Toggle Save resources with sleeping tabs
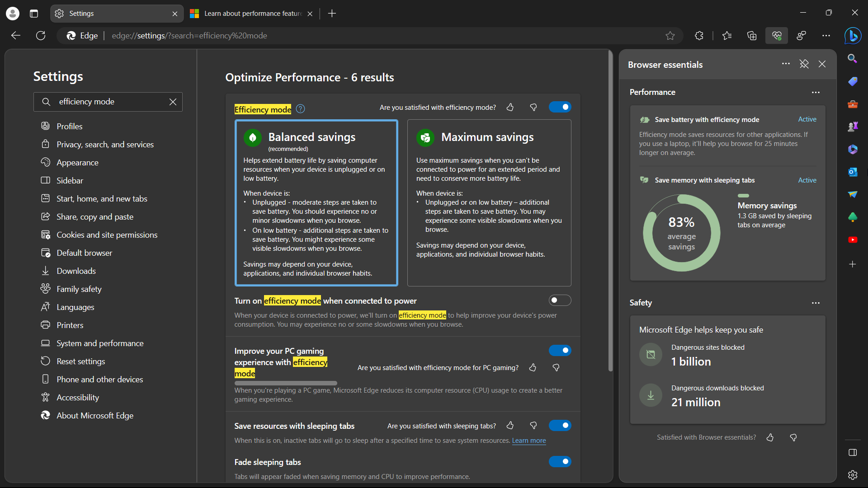The width and height of the screenshot is (868, 488). click(x=560, y=426)
